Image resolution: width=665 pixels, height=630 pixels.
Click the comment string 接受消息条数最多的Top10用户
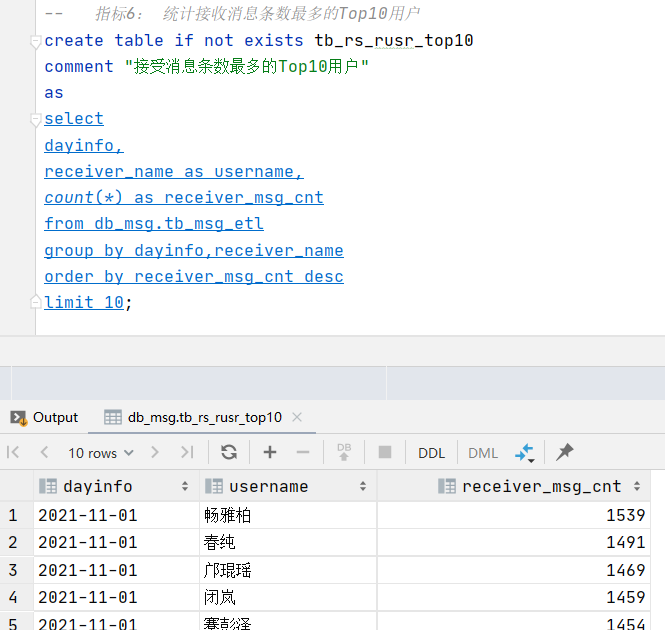tap(247, 67)
